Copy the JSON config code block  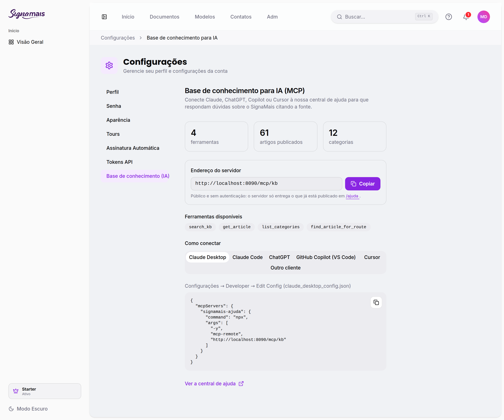[x=376, y=302]
